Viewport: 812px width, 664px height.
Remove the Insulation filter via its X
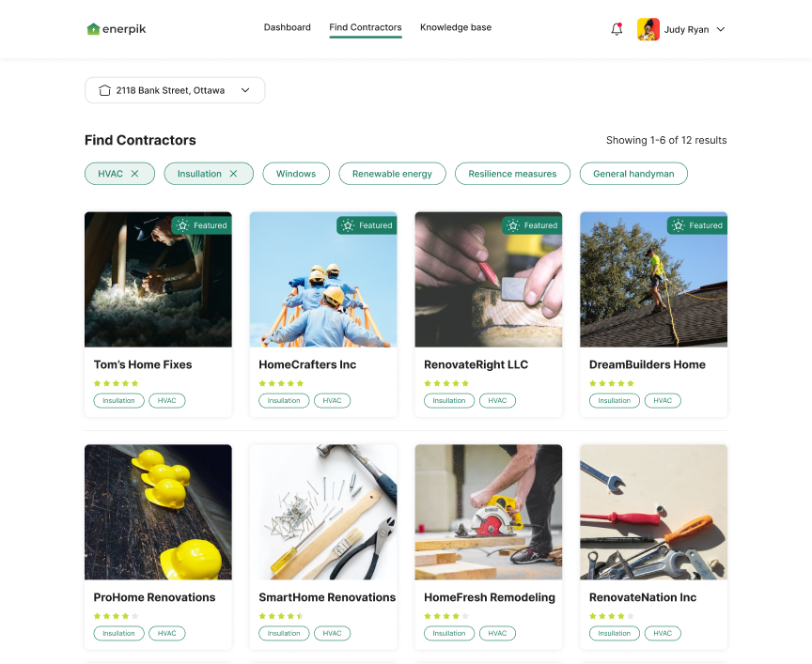(x=234, y=174)
